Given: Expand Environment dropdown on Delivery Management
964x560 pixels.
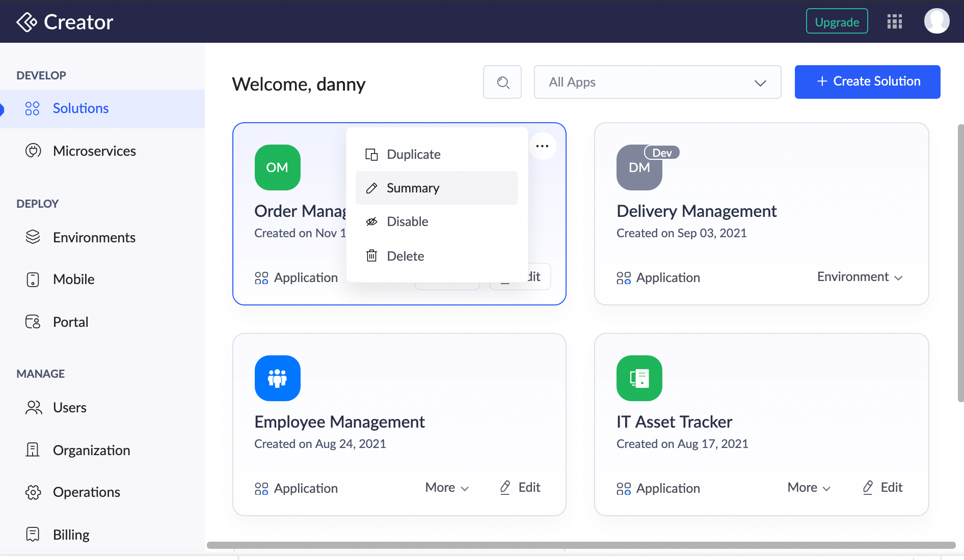Looking at the screenshot, I should [860, 277].
